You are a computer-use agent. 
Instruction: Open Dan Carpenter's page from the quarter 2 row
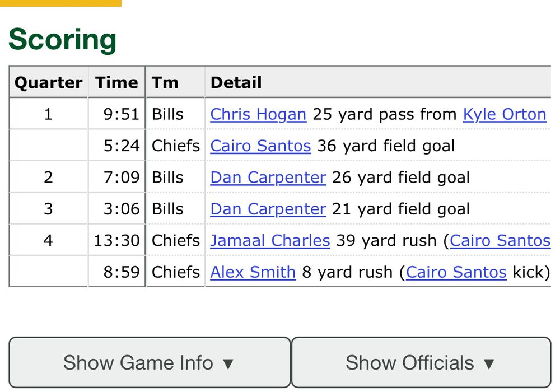268,177
